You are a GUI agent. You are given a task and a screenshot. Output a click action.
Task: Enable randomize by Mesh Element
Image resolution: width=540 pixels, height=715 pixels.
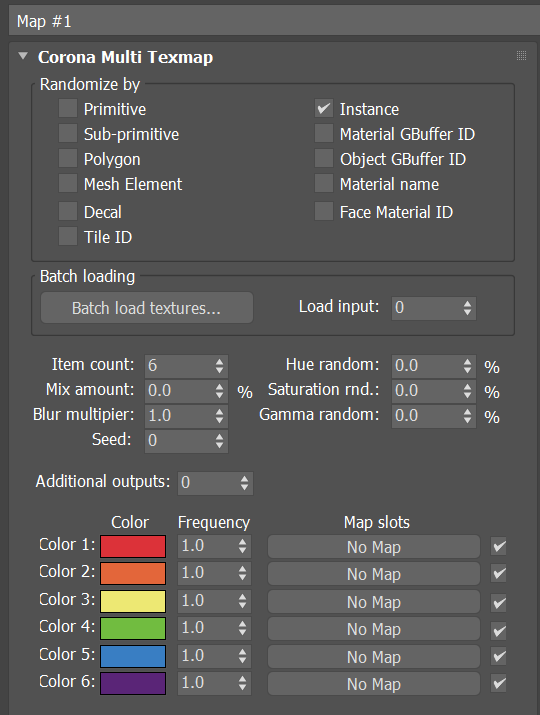pyautogui.click(x=68, y=183)
